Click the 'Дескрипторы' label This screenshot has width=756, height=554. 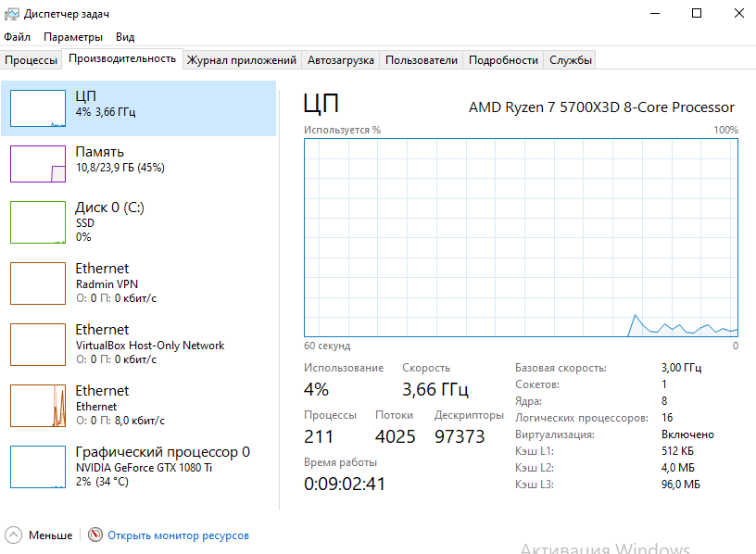click(x=469, y=415)
